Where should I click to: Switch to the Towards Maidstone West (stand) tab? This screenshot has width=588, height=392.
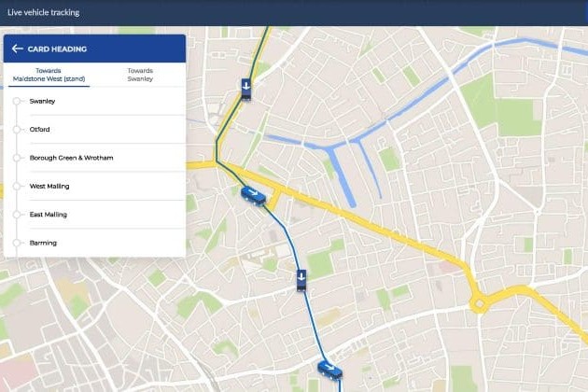pos(49,75)
